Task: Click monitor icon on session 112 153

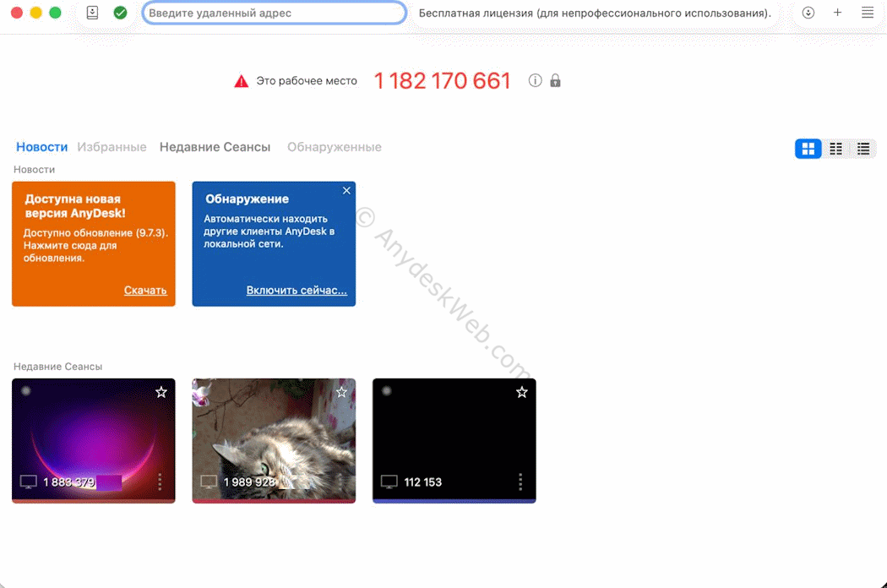Action: (x=389, y=482)
